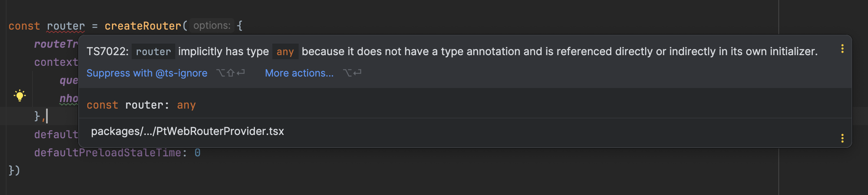Click the opening brace after options hint
Image resolution: width=868 pixels, height=195 pixels.
tap(240, 26)
